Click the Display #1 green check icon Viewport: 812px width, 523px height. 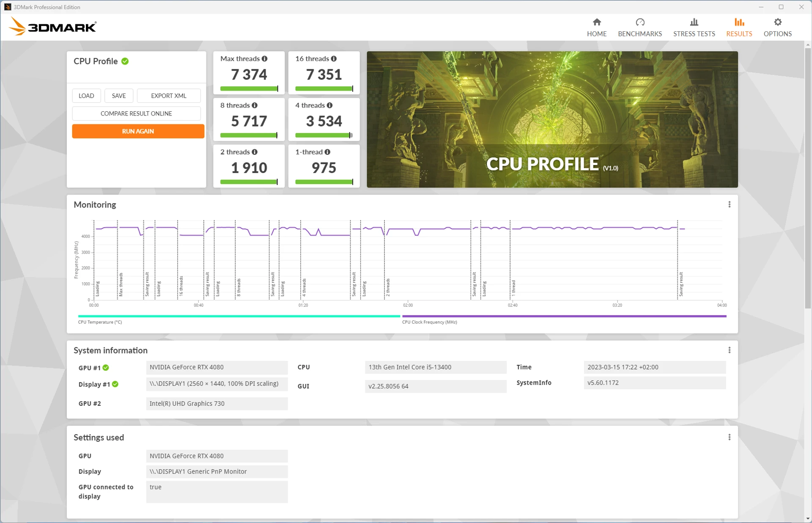pyautogui.click(x=115, y=384)
